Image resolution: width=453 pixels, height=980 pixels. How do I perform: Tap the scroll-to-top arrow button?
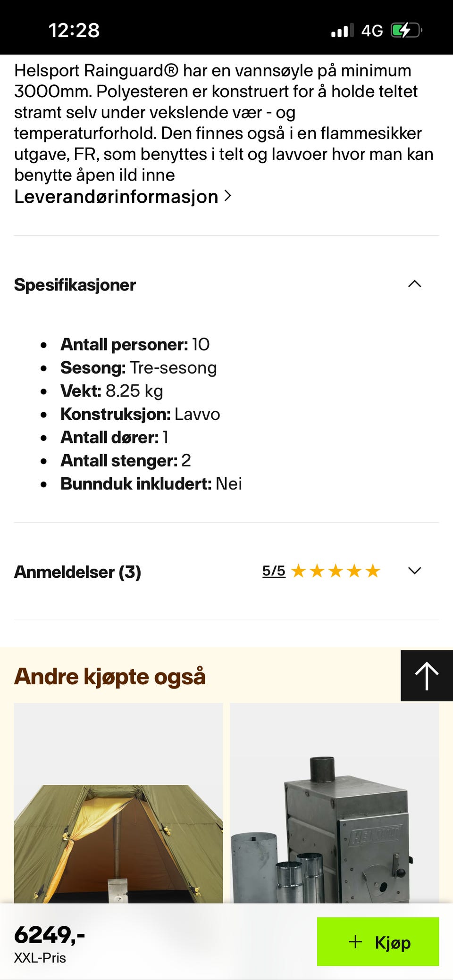427,675
